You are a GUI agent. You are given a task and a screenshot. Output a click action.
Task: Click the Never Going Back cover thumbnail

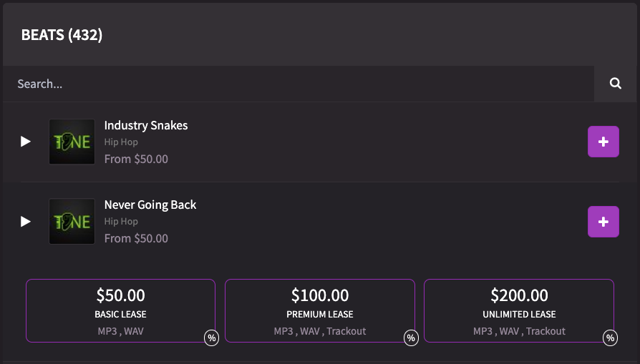(72, 222)
